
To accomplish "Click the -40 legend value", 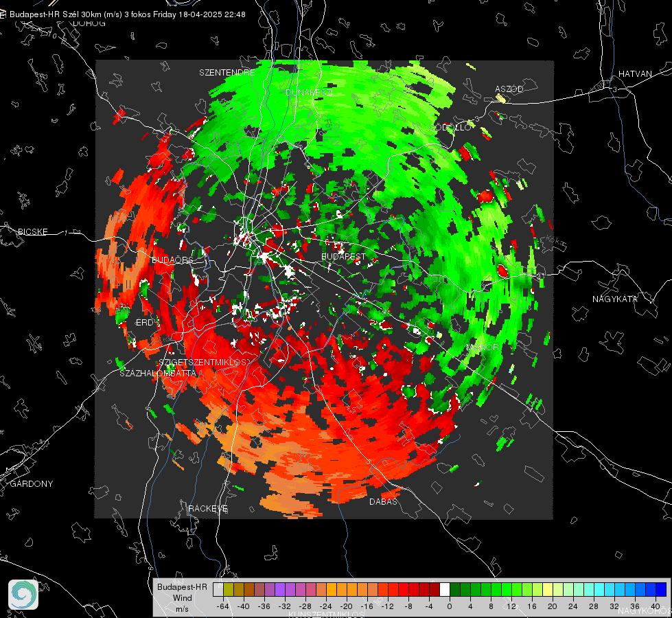I will [x=244, y=606].
